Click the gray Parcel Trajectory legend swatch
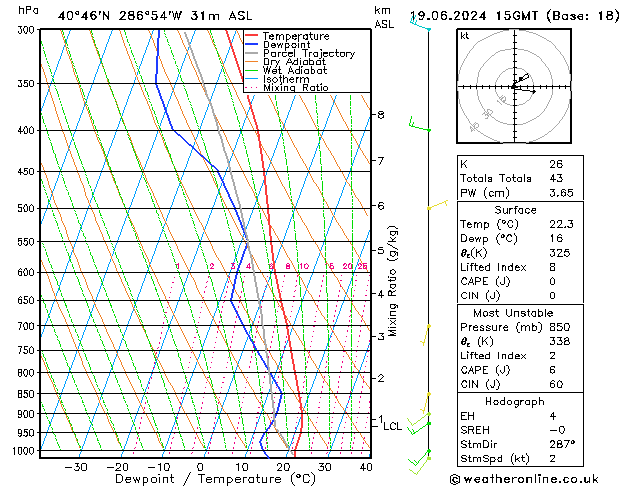Screen dimensions: 629x486 click(x=252, y=53)
